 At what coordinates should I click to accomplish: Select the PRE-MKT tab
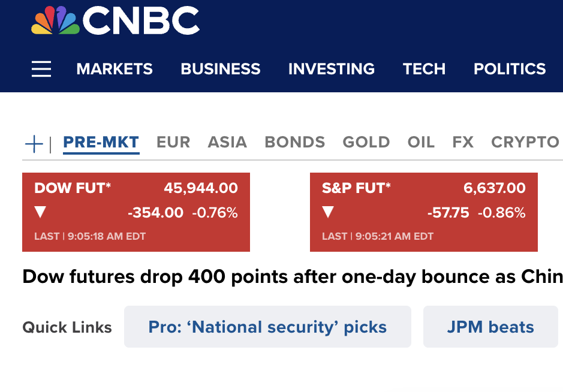[x=101, y=143]
